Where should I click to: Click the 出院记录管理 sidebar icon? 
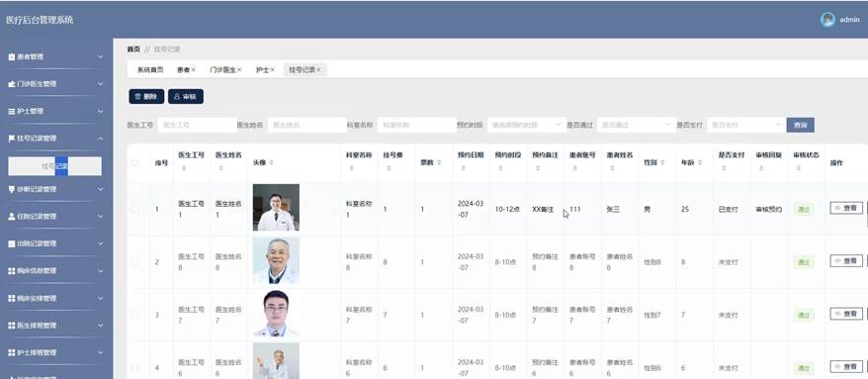point(12,243)
